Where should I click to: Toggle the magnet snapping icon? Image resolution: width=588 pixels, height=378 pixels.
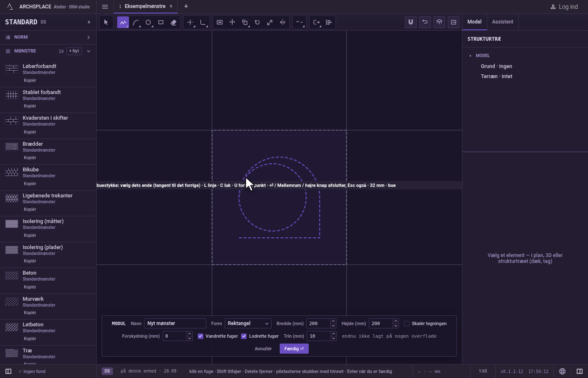[x=411, y=22]
